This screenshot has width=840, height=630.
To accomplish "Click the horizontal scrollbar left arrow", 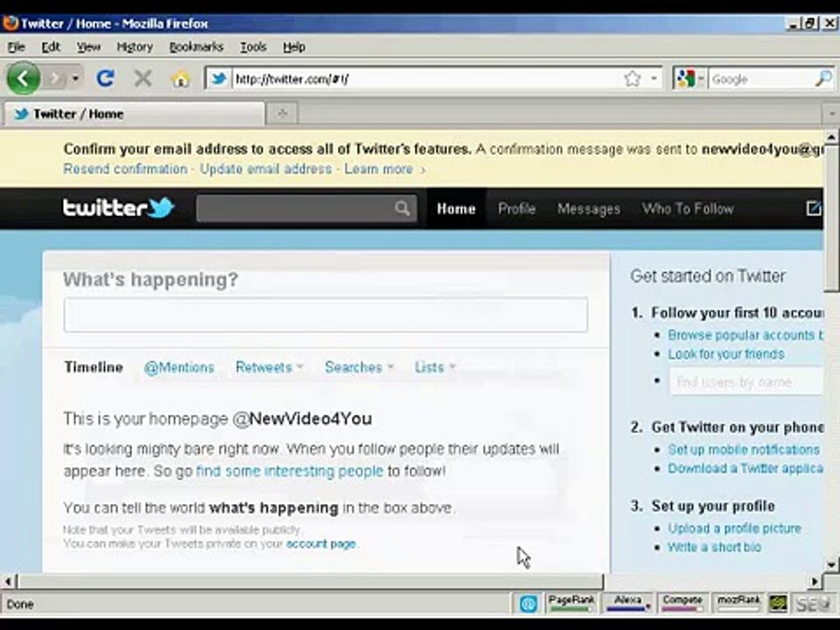I will click(8, 581).
